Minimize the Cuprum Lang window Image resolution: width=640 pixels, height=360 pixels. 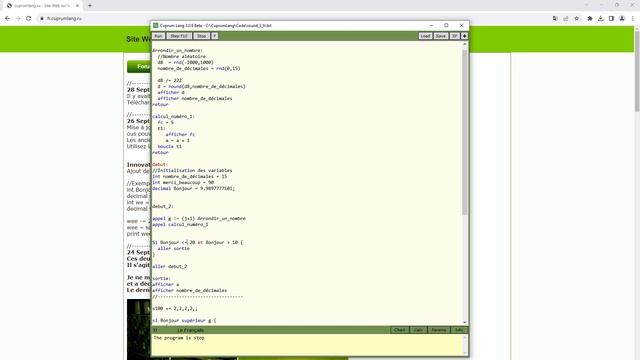[x=431, y=25]
